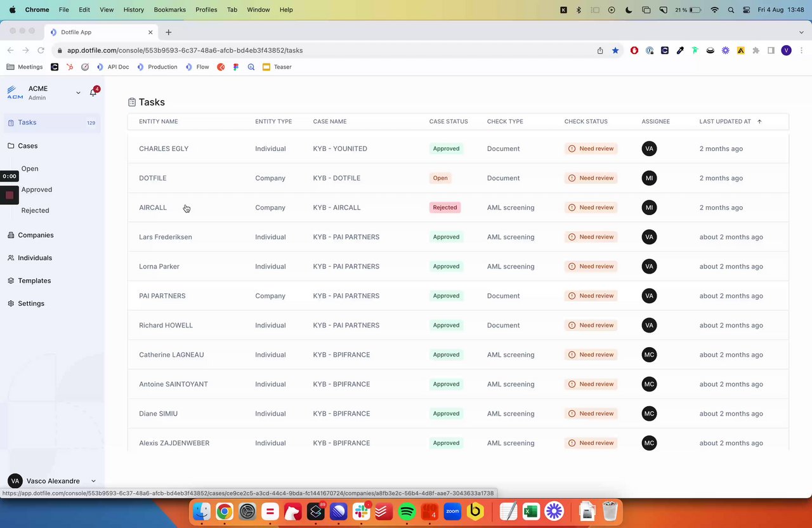Go to Open cases in sidebar
Viewport: 812px width, 528px height.
click(x=30, y=169)
